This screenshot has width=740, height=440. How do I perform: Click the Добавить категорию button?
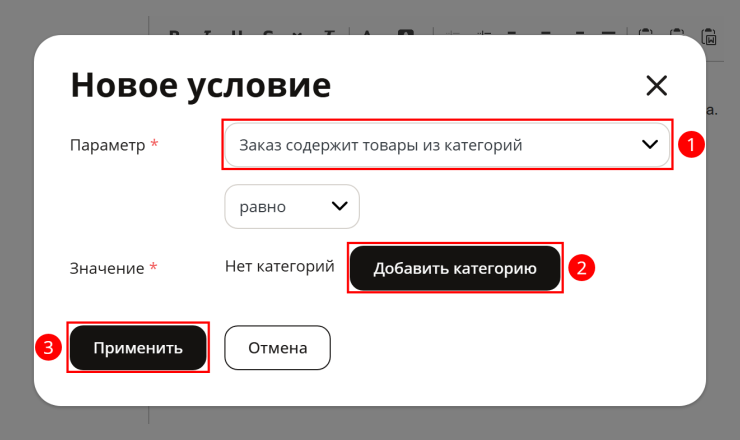[455, 268]
